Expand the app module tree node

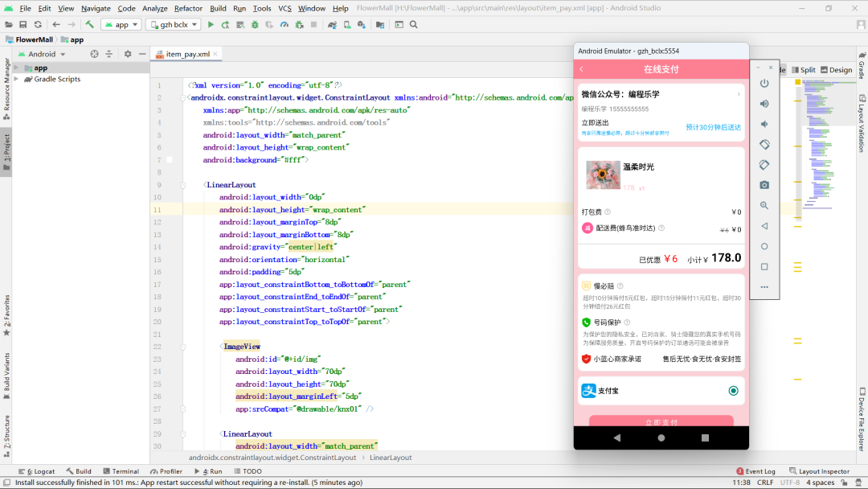(16, 68)
